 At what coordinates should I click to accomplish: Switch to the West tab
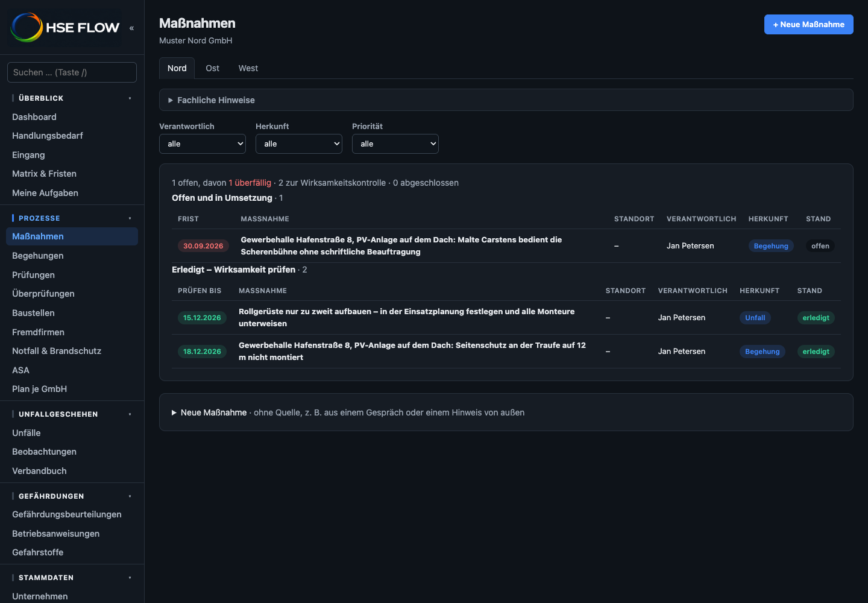(248, 68)
